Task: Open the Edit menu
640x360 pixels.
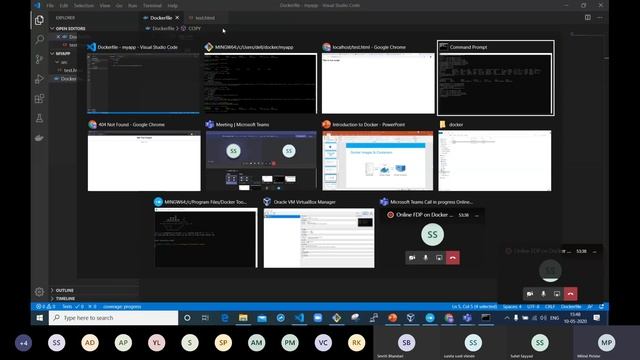Action: 64,5
